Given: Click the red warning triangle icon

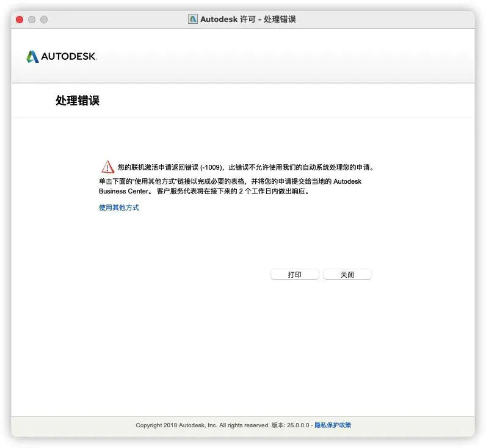Looking at the screenshot, I should (107, 167).
